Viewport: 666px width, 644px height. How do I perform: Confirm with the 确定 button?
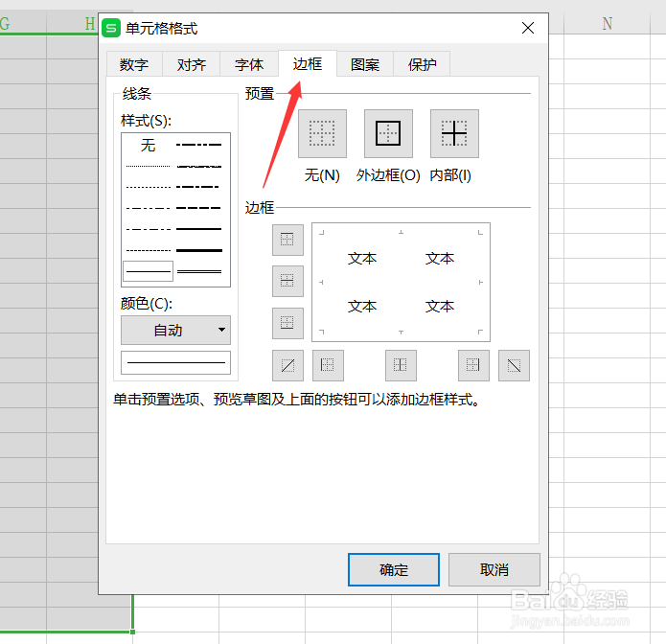coord(394,569)
